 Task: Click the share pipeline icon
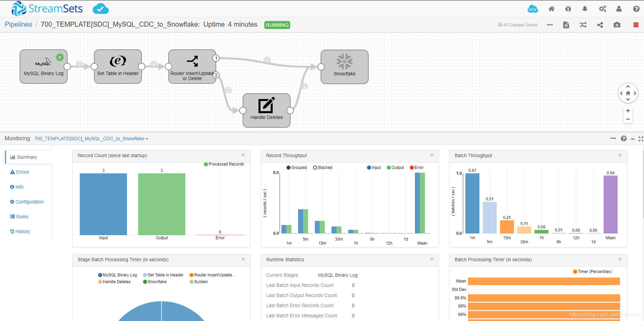(x=600, y=25)
